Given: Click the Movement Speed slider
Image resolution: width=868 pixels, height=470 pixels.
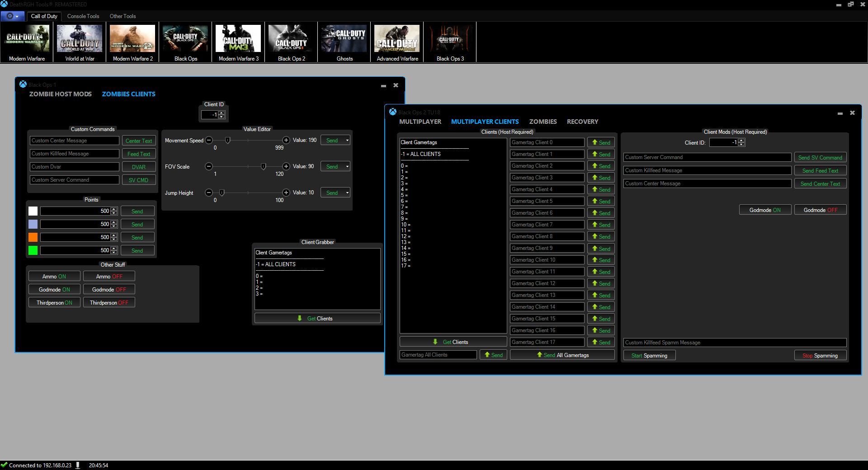Looking at the screenshot, I should [x=247, y=141].
